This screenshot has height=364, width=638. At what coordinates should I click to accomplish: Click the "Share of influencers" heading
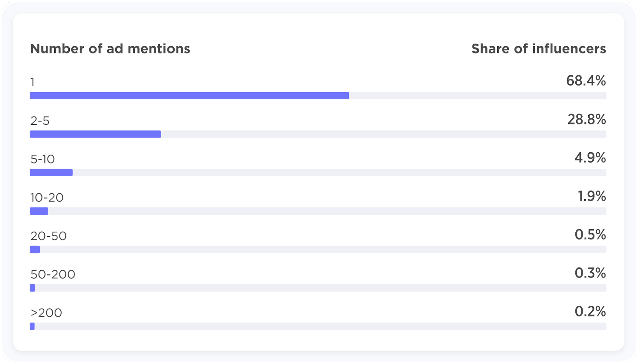point(538,49)
